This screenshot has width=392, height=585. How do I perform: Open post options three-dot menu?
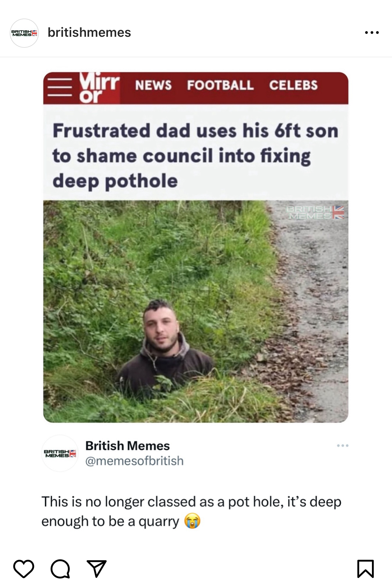[x=372, y=32]
